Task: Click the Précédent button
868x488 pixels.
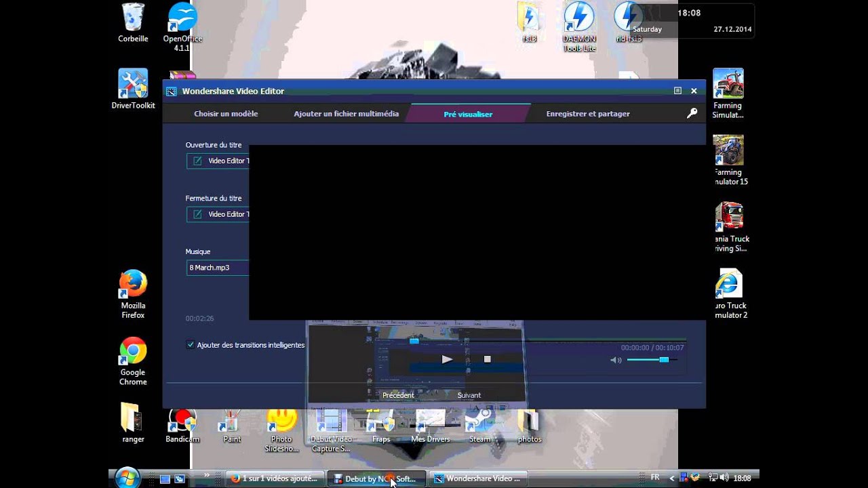Action: [398, 395]
